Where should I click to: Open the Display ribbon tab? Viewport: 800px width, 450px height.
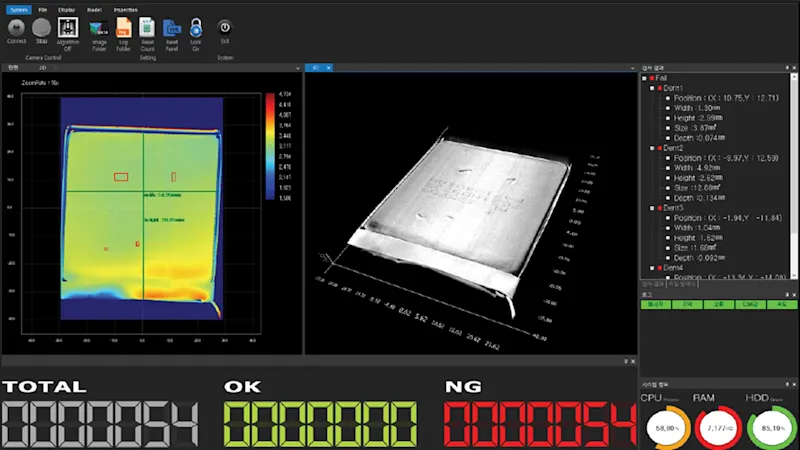point(66,8)
